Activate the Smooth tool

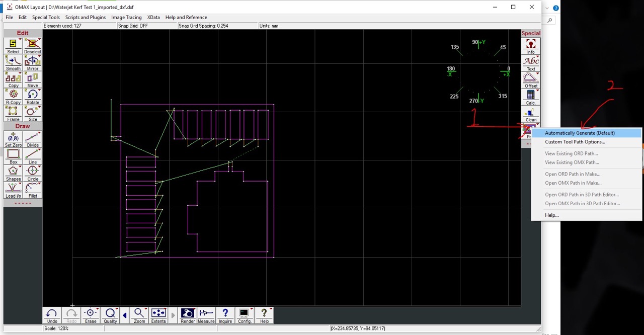(14, 63)
